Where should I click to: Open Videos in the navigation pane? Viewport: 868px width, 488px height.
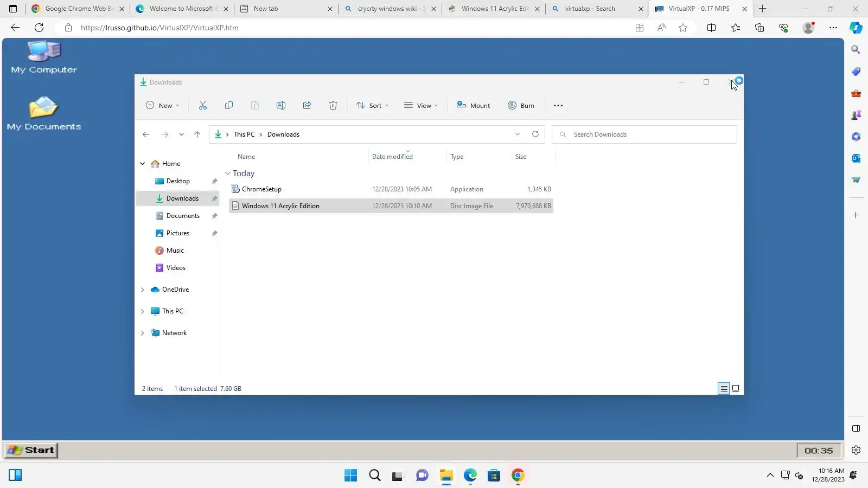(x=176, y=268)
